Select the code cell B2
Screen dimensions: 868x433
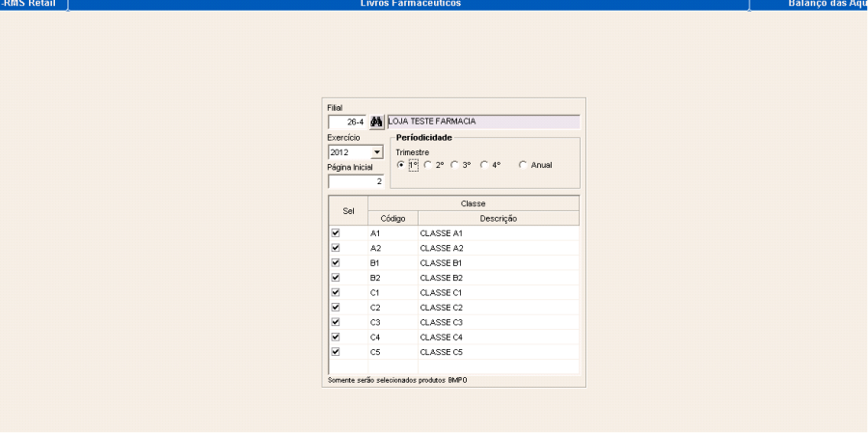(393, 278)
